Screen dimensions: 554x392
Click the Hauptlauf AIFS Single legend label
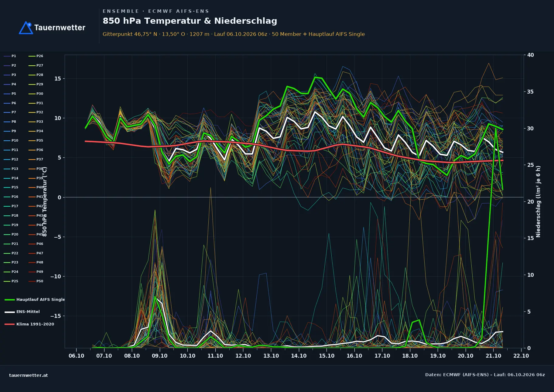pyautogui.click(x=41, y=300)
